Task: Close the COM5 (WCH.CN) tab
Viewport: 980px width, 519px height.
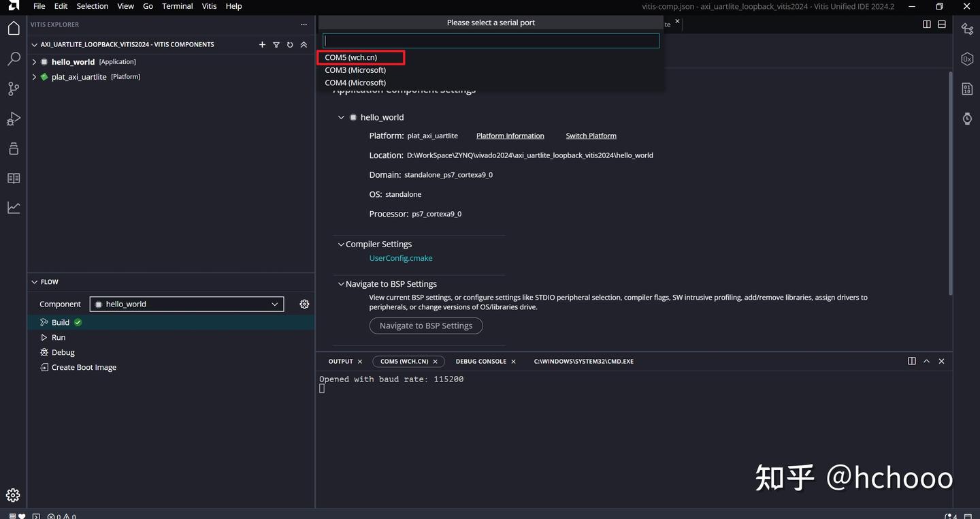Action: coord(436,362)
